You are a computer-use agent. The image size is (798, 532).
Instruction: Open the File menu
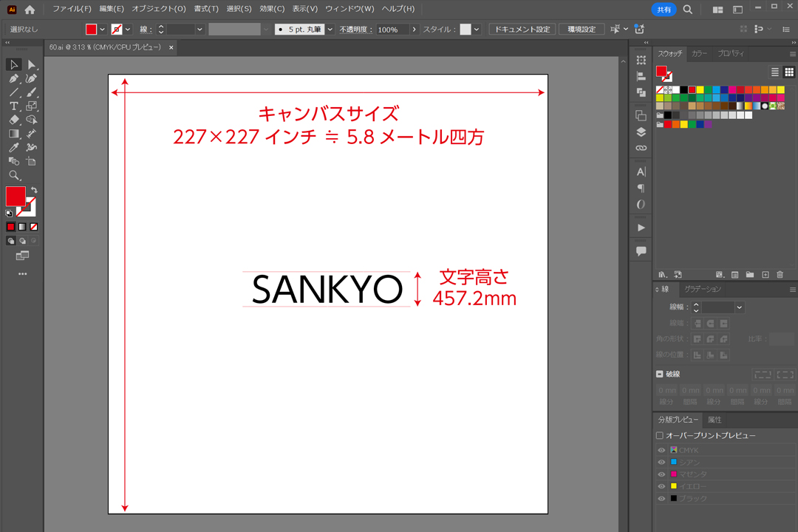(72, 9)
